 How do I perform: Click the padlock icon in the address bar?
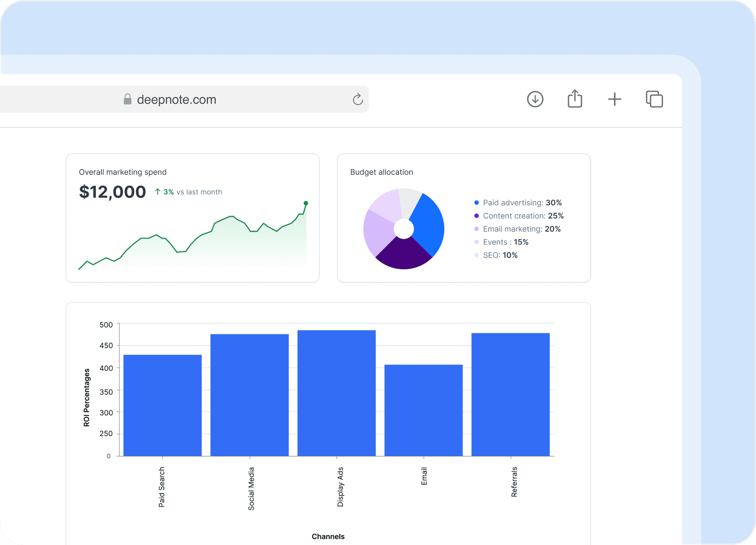click(x=127, y=99)
